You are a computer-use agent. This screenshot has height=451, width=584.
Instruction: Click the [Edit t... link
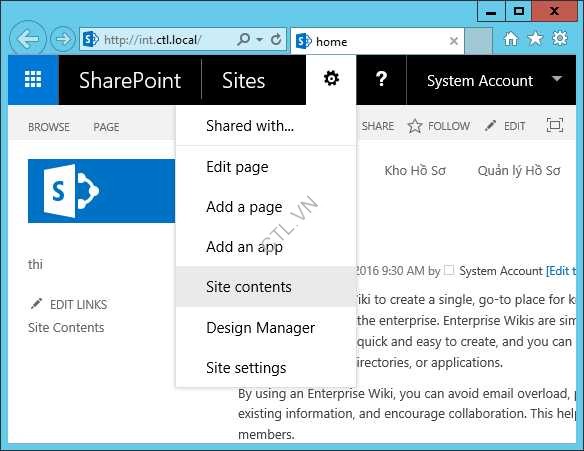(x=561, y=271)
